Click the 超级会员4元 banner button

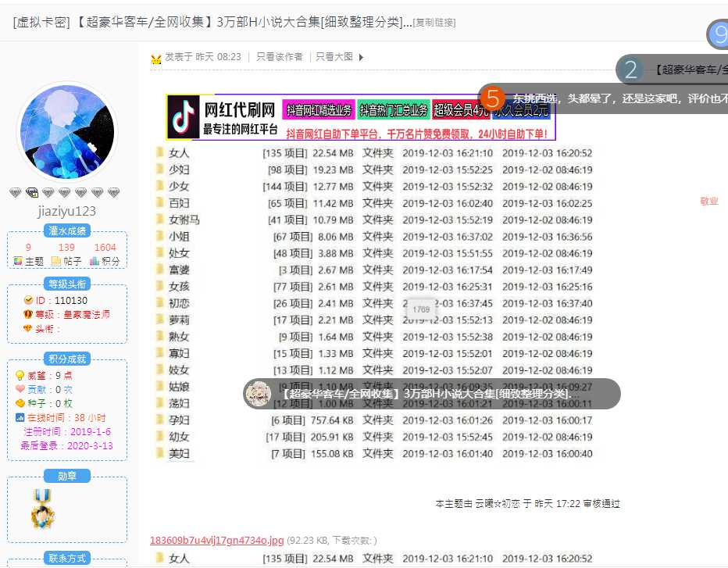[461, 109]
